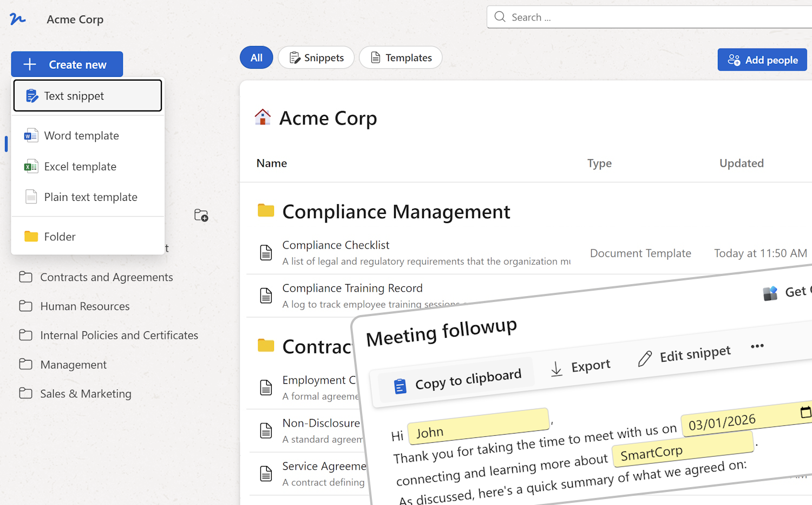Click the company field containing SmartCorp
The image size is (812, 505).
[x=683, y=450]
